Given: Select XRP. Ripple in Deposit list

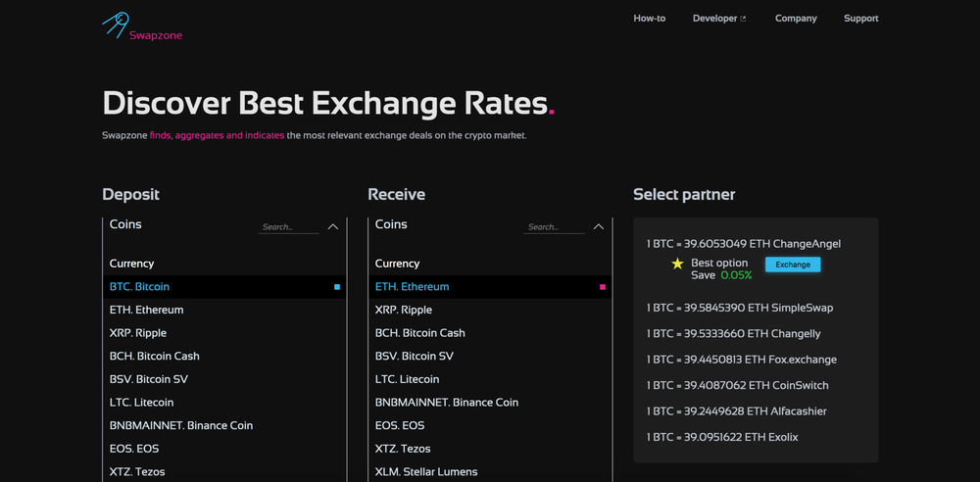Looking at the screenshot, I should (x=224, y=333).
